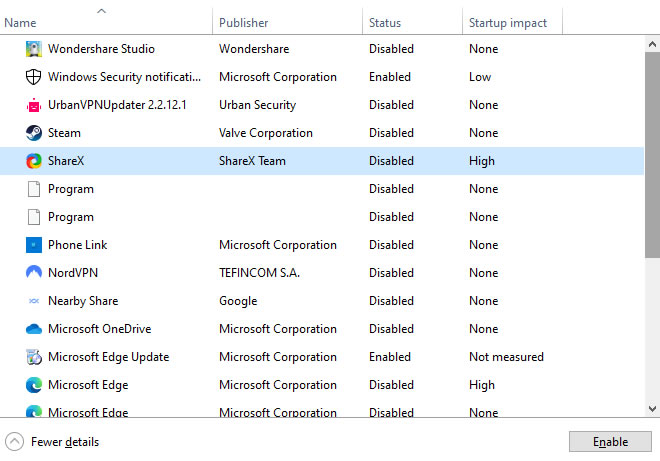Click Disabled status in ShareX row

pos(391,161)
